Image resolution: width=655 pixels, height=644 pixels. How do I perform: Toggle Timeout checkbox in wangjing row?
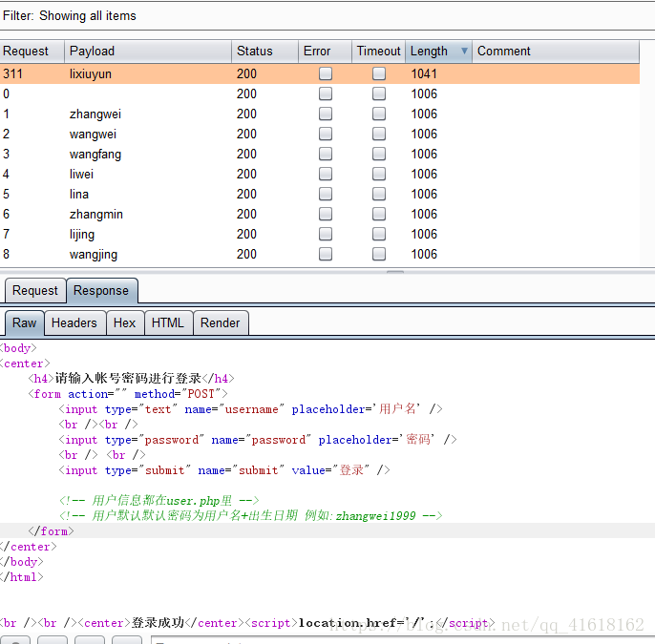pyautogui.click(x=379, y=254)
